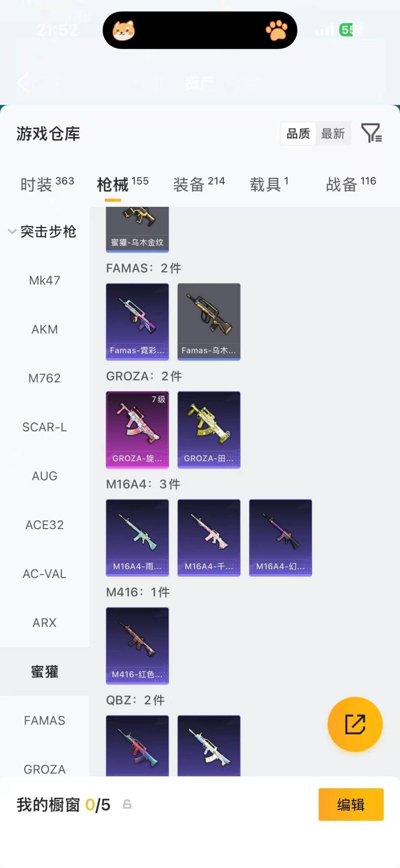Switch sorting to 品质
This screenshot has height=868, width=400.
(298, 133)
